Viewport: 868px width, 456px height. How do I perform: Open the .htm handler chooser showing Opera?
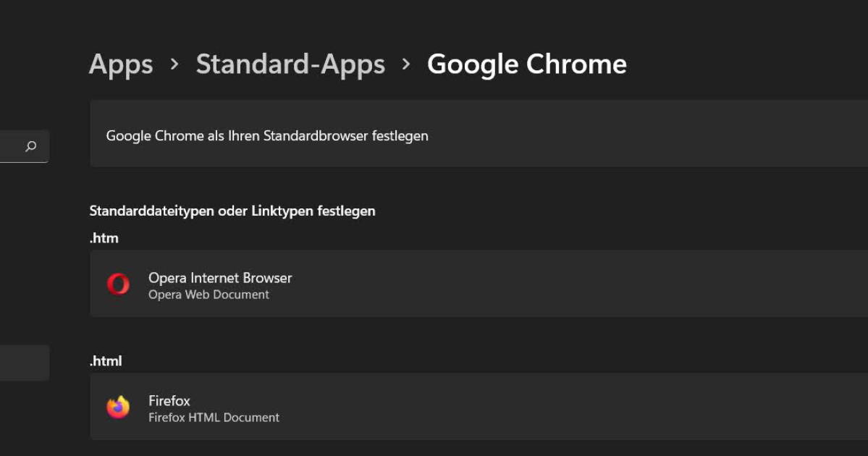(478, 284)
